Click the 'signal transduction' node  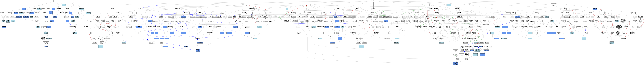click(331, 17)
